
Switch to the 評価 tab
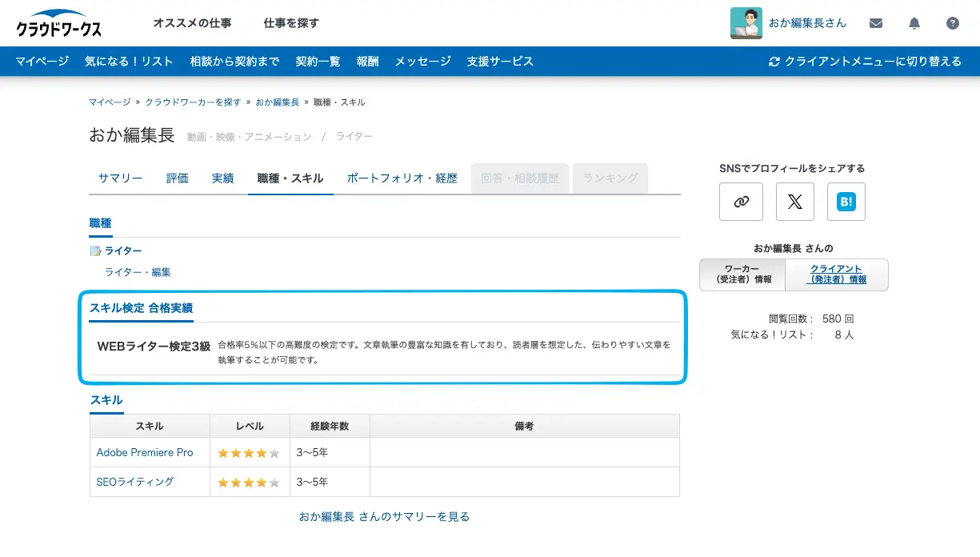[x=177, y=178]
